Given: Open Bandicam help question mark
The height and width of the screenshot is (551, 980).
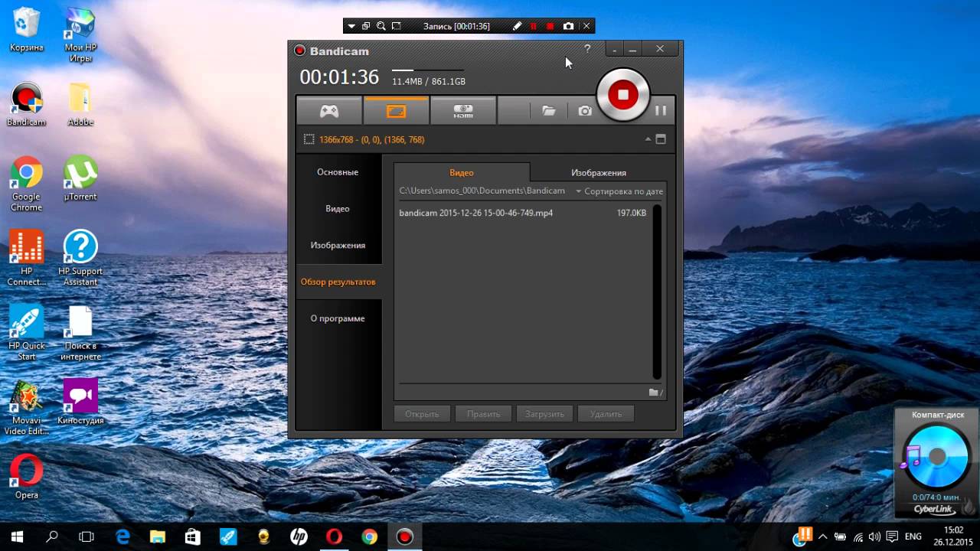Looking at the screenshot, I should (x=587, y=49).
